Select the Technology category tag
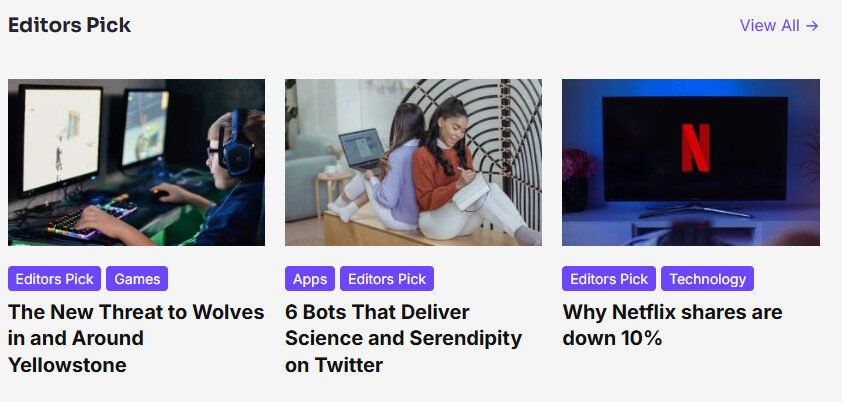Image resolution: width=842 pixels, height=402 pixels. [x=707, y=279]
